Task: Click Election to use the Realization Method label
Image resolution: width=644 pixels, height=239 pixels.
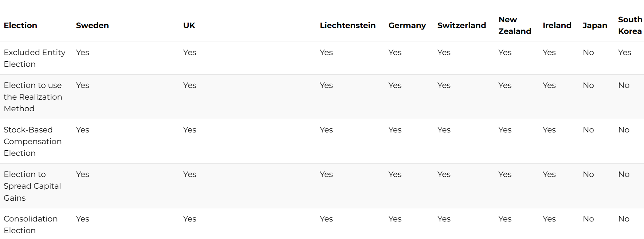Action: coord(33,97)
